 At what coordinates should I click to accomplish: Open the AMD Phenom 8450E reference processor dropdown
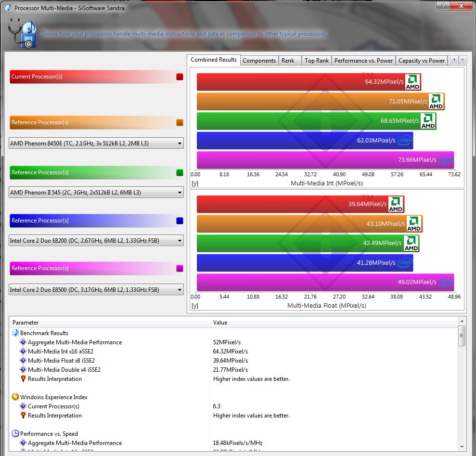click(x=96, y=143)
